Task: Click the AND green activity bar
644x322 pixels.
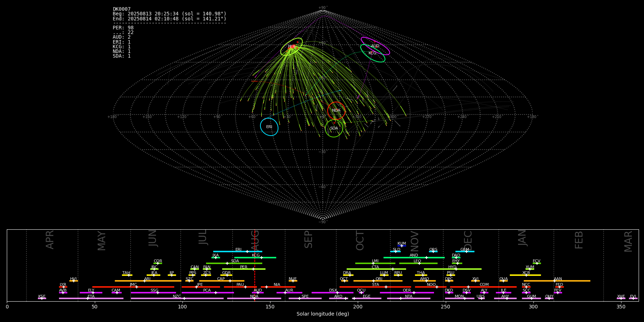Action: click(x=414, y=257)
